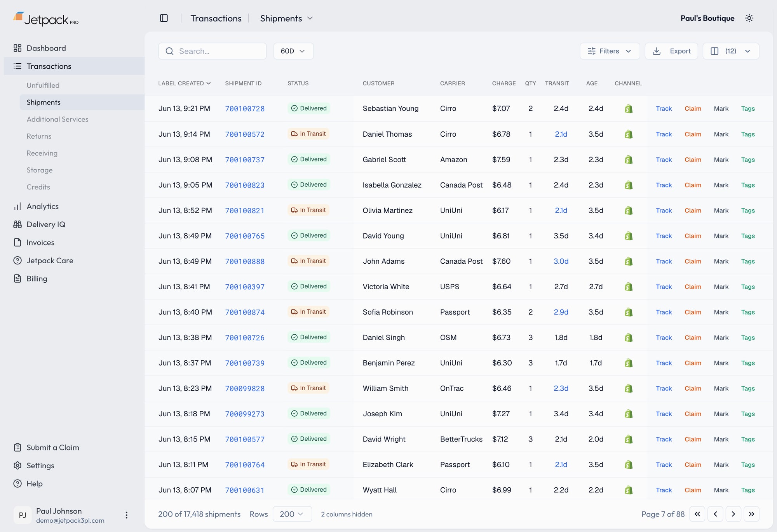777x532 pixels.
Task: Open Settings in sidebar
Action: [x=40, y=465]
